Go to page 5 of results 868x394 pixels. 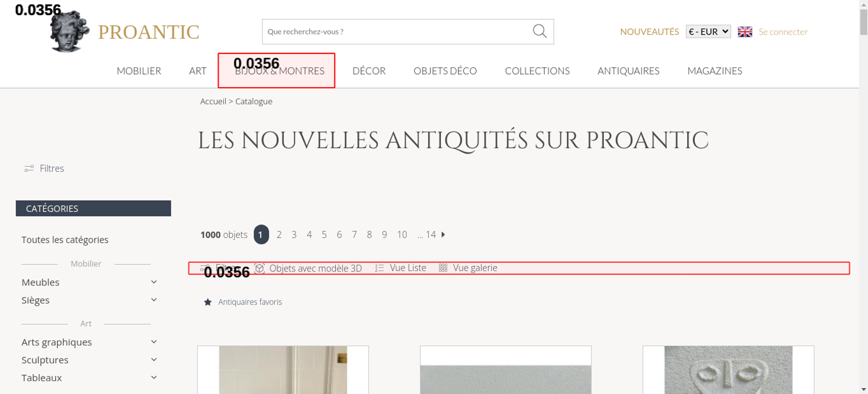324,235
